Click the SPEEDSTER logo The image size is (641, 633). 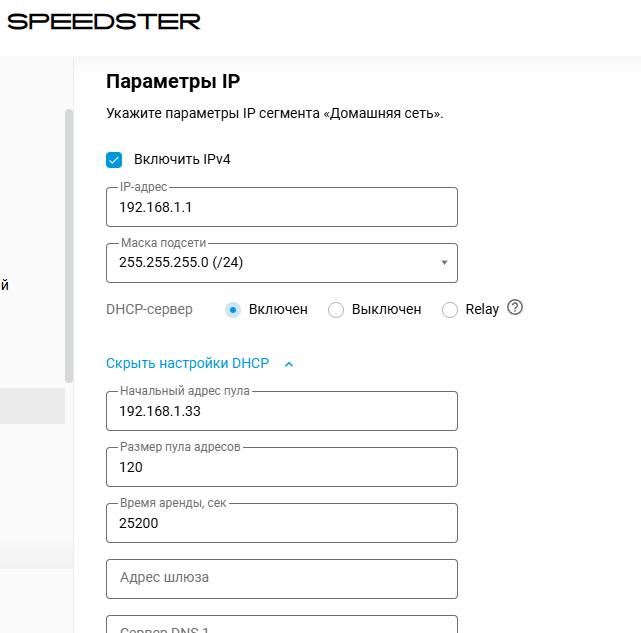[x=104, y=22]
